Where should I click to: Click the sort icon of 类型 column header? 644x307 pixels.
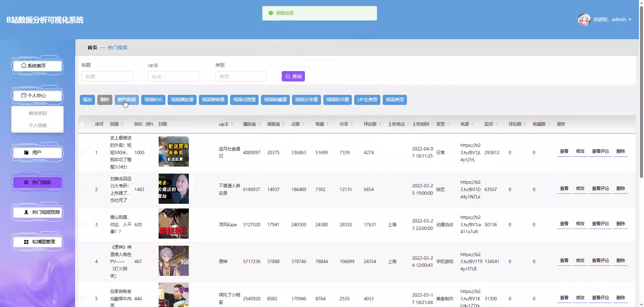point(448,124)
